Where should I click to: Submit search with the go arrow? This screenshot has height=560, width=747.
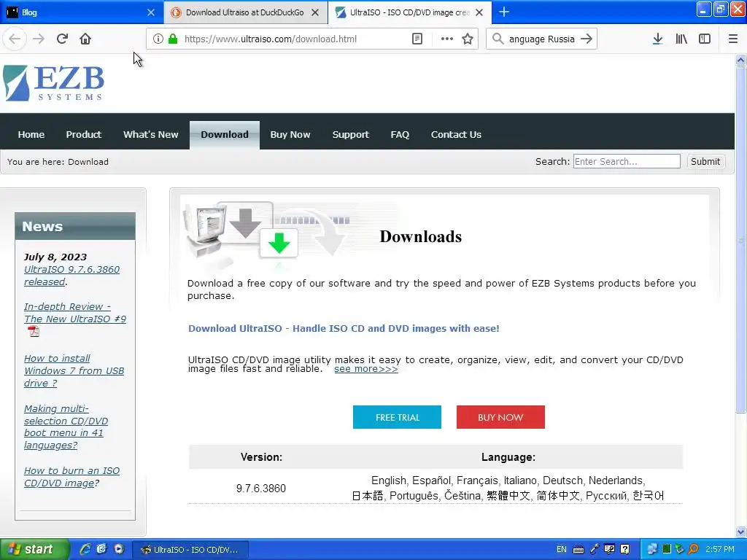coord(587,39)
